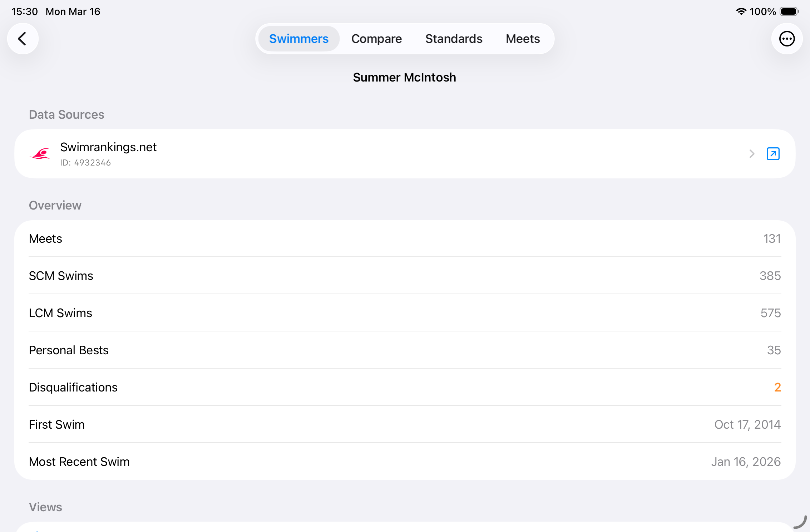The image size is (810, 532).
Task: Expand Swimrankings.net row disclosure chevron
Action: click(x=752, y=154)
